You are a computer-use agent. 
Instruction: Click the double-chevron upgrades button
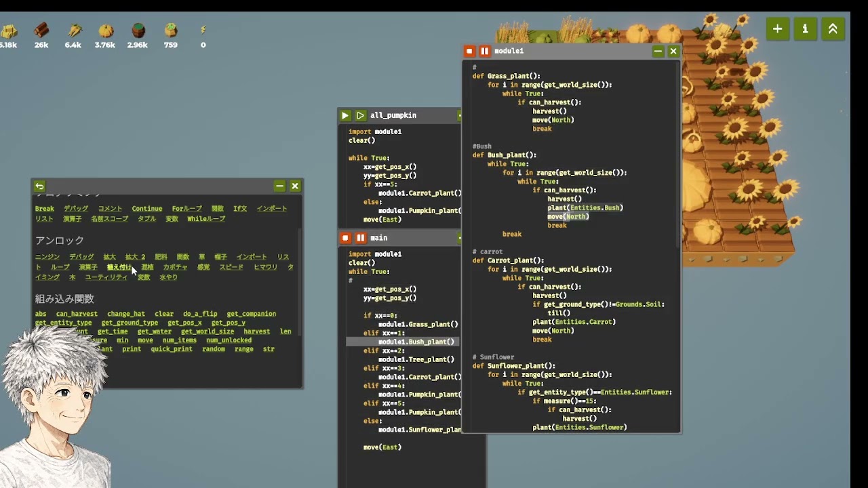833,28
